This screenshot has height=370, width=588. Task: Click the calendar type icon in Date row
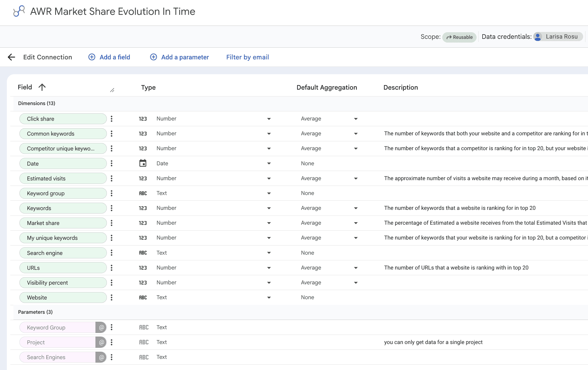click(x=143, y=163)
